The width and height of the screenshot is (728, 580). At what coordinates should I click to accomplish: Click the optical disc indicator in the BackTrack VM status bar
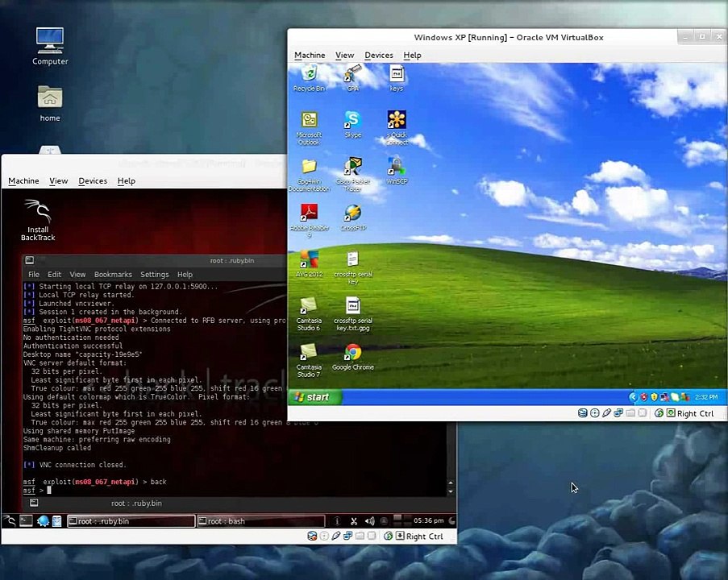(324, 536)
